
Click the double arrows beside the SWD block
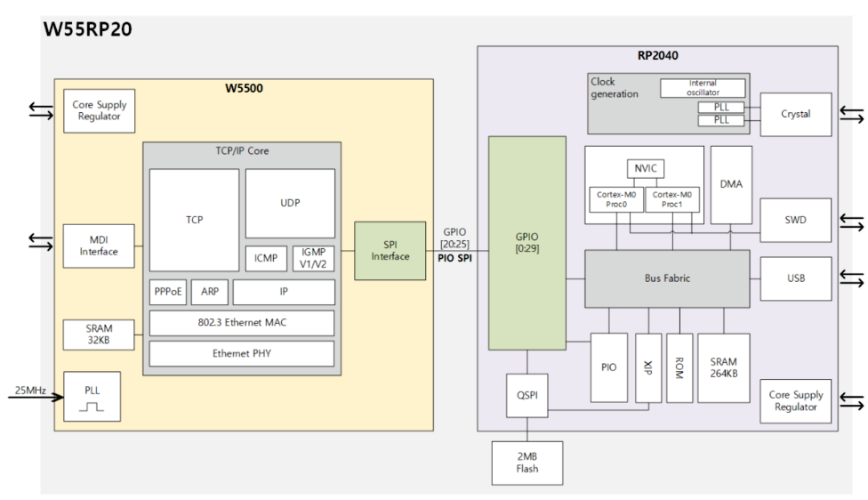pos(850,220)
